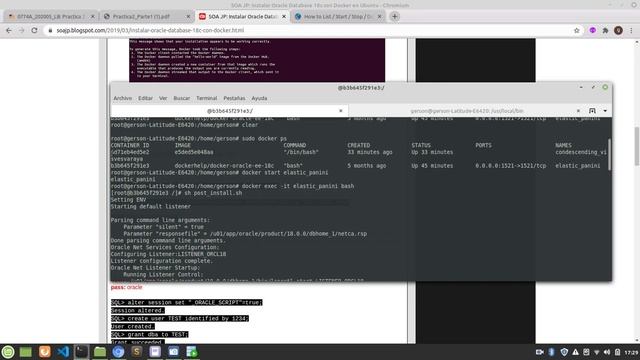The height and width of the screenshot is (360, 640).
Task: Open Visual Studio Code from taskbar
Action: (63, 352)
